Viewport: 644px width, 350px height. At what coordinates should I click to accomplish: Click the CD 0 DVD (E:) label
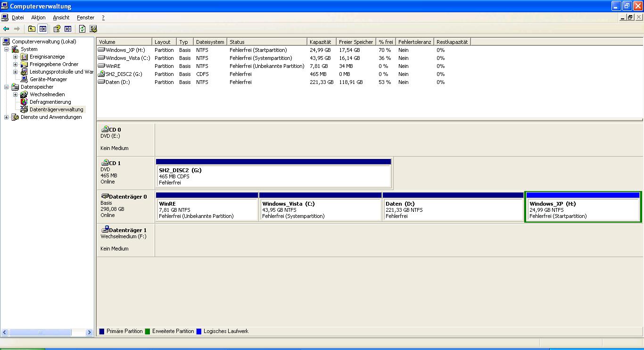[126, 139]
